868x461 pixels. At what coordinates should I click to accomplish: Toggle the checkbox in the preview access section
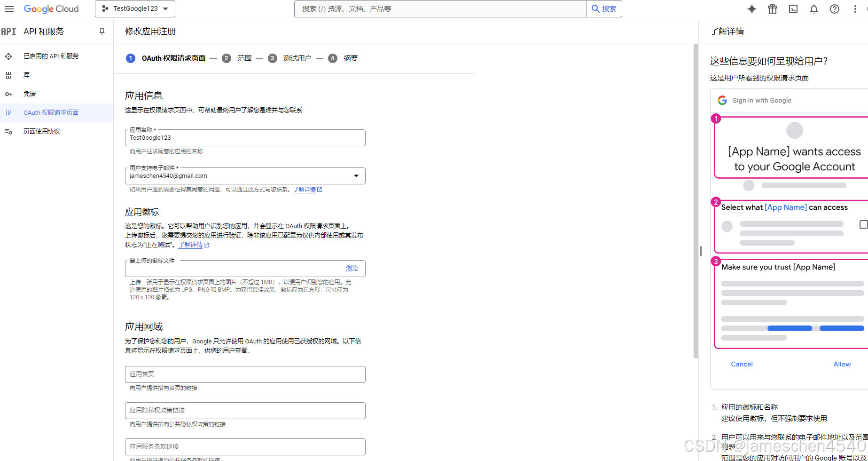(864, 224)
